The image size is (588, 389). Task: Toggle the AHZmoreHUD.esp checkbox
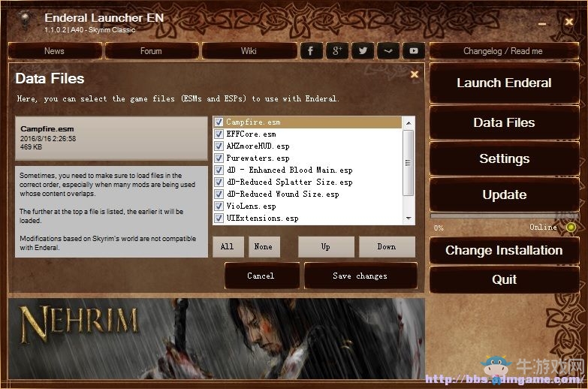(219, 146)
